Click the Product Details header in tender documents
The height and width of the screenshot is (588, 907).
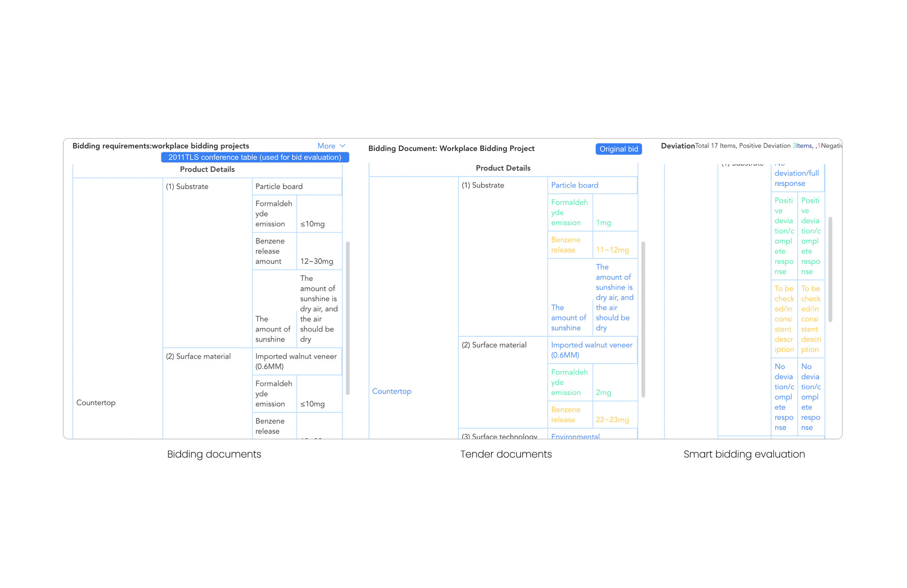point(503,168)
